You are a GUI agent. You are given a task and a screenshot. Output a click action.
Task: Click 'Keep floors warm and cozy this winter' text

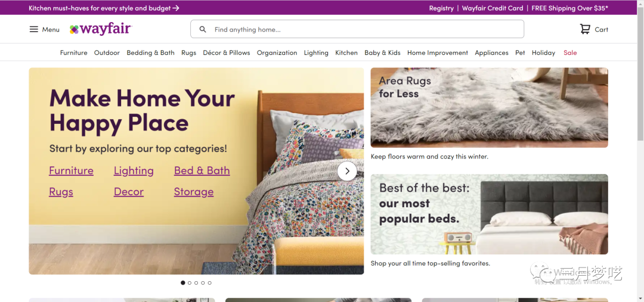coord(429,157)
